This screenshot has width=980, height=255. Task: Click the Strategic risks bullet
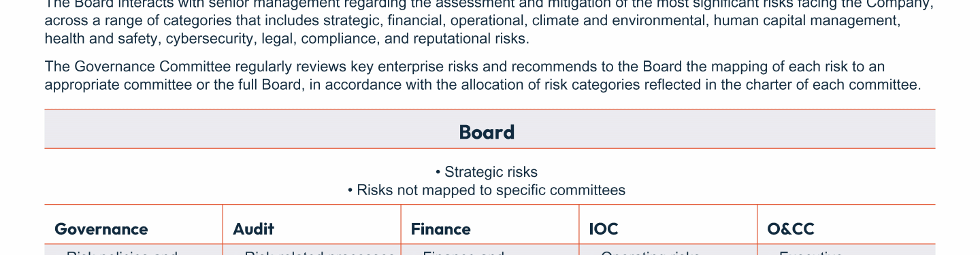[487, 172]
